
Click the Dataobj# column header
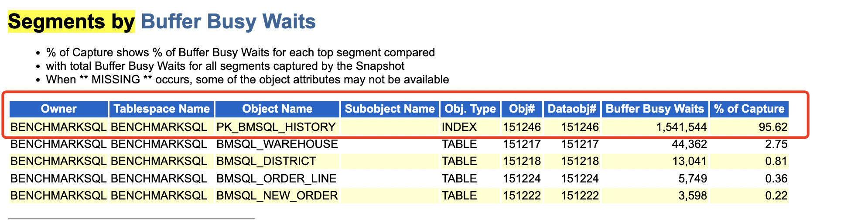pos(572,109)
